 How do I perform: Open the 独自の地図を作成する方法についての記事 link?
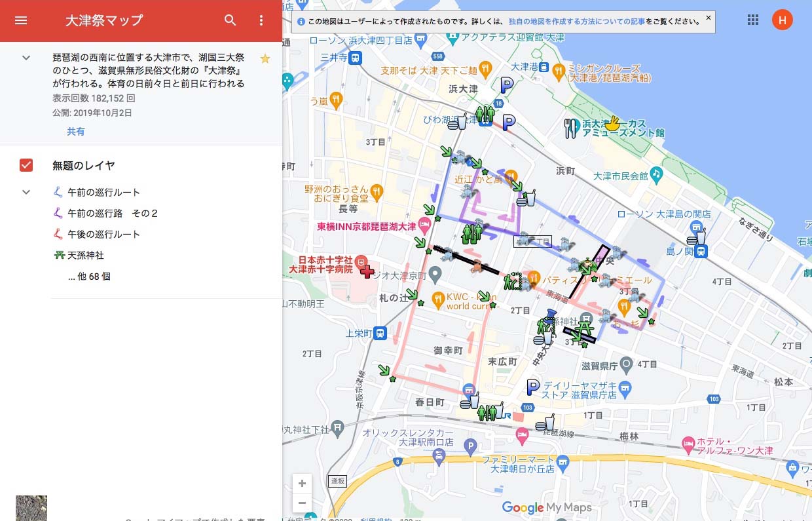[x=576, y=22]
